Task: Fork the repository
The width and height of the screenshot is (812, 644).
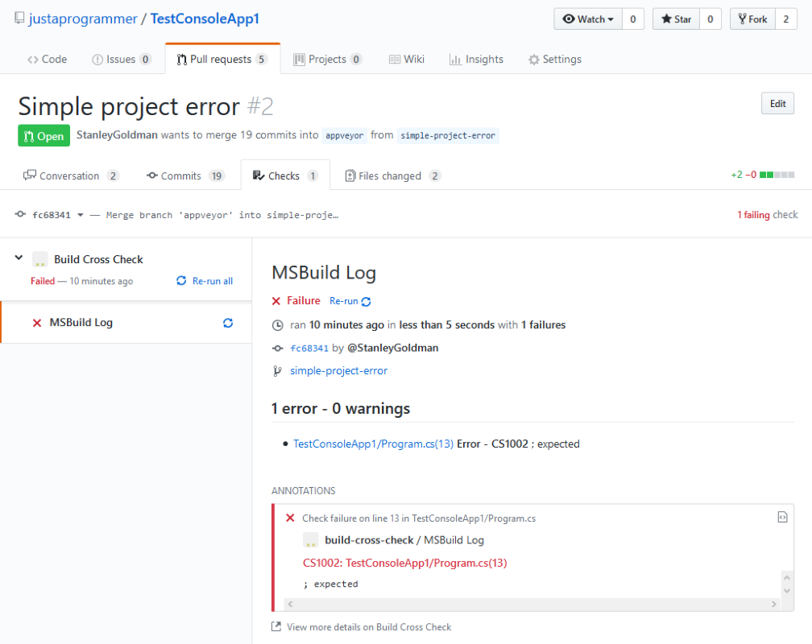Action: click(x=753, y=19)
